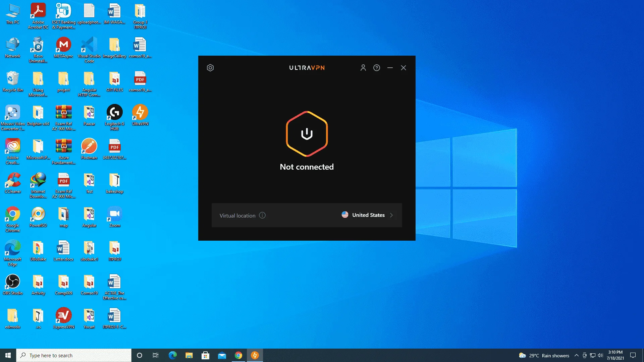The width and height of the screenshot is (644, 362).
Task: Open the Task View taskbar button
Action: 156,355
